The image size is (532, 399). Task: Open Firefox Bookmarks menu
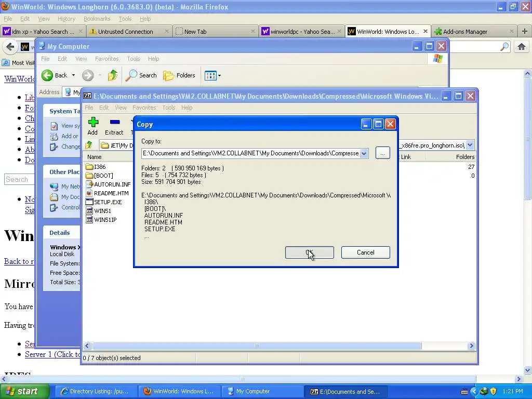[x=97, y=19]
